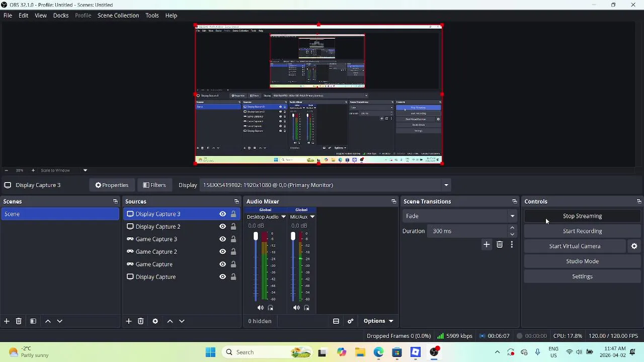Hide Game Capture 2 source
Image resolution: width=644 pixels, height=362 pixels.
[x=222, y=252]
